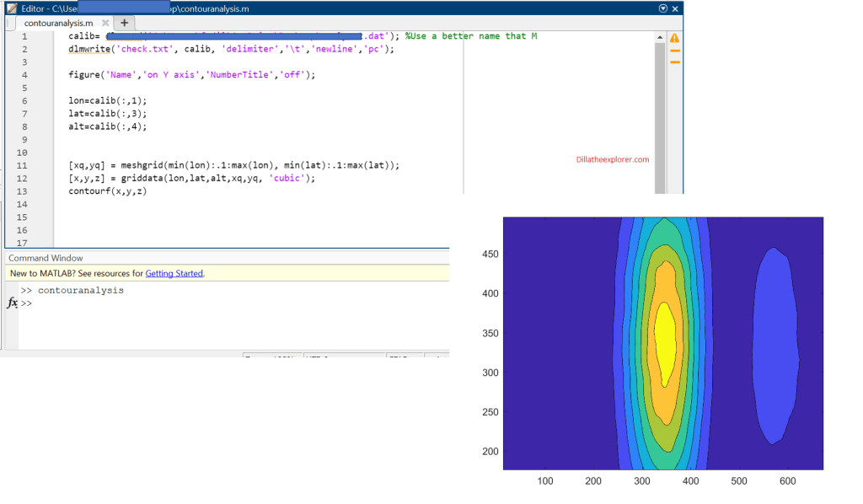Select the Command Window title bar
Screen dimensions: 863x504
coord(46,258)
